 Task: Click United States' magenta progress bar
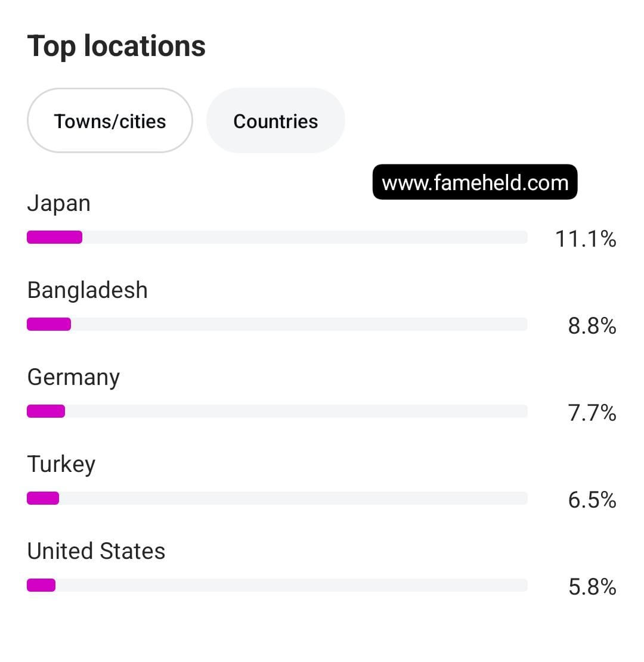point(41,585)
